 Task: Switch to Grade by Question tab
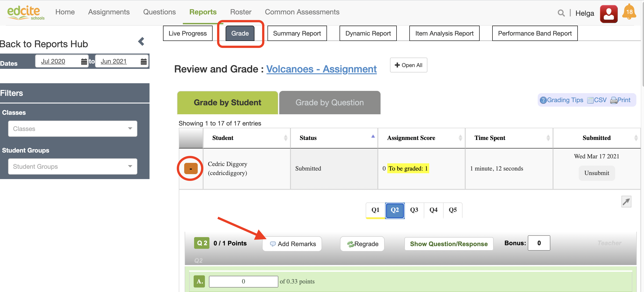329,103
